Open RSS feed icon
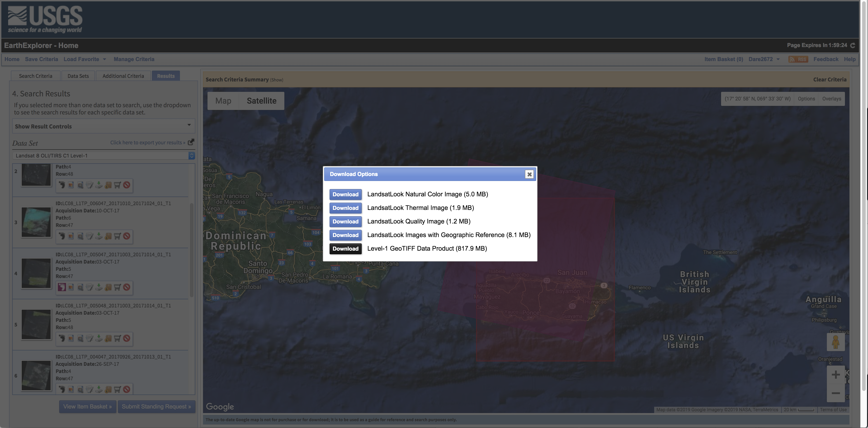 pos(798,59)
